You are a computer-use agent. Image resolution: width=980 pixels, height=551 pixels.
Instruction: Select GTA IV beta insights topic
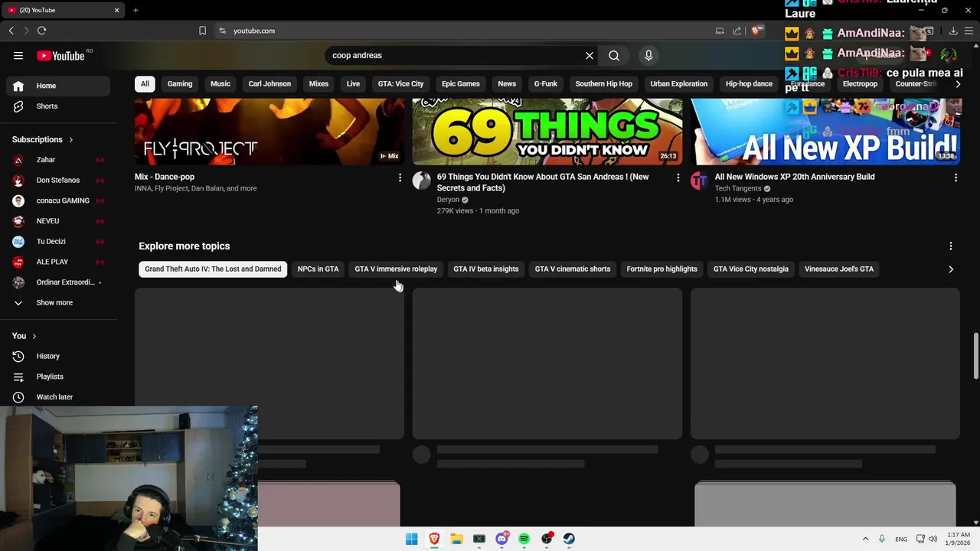pos(485,269)
